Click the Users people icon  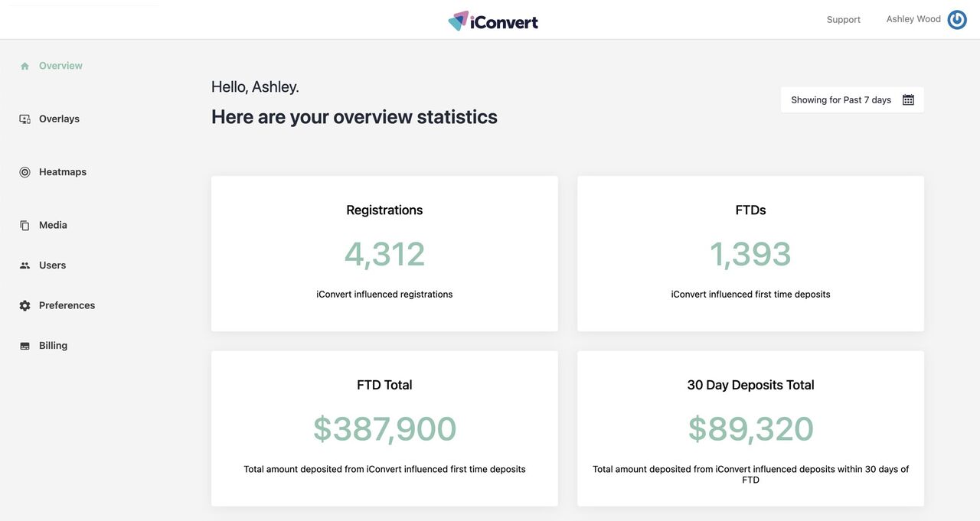24,265
